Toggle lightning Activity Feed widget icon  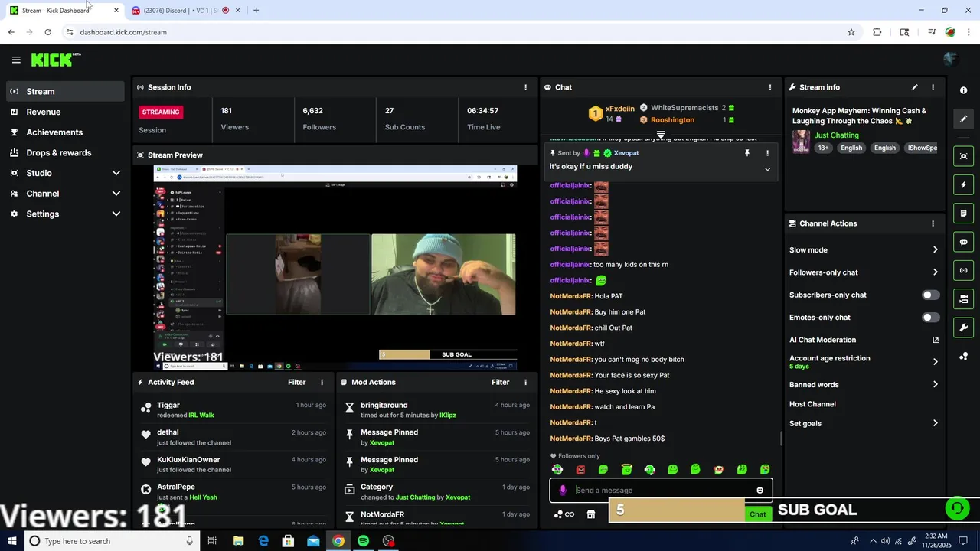[x=963, y=184]
